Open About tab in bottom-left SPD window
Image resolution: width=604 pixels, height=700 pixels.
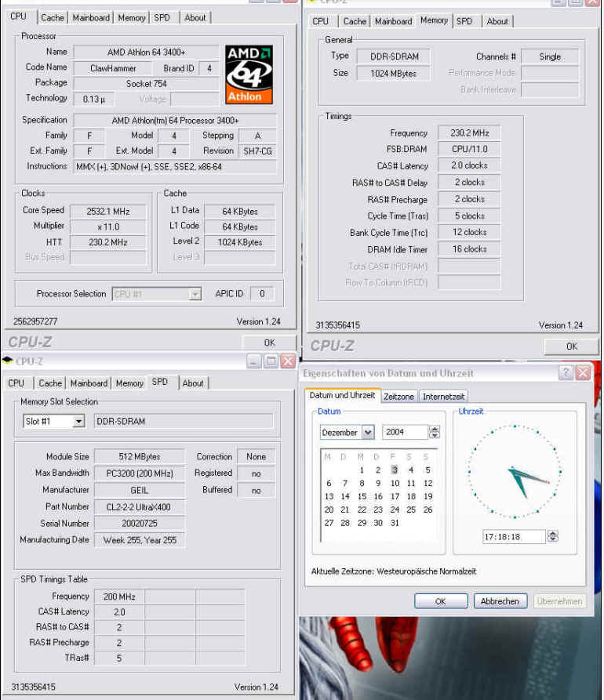[x=192, y=383]
